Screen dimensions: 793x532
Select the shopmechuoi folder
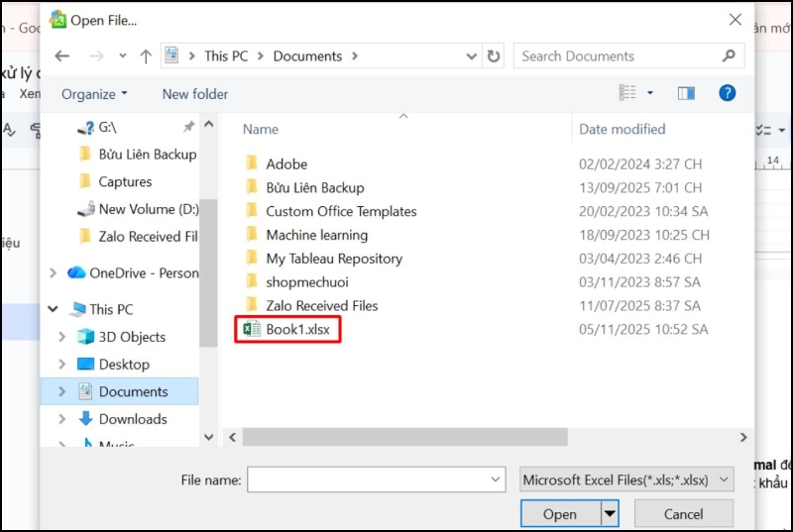point(296,282)
